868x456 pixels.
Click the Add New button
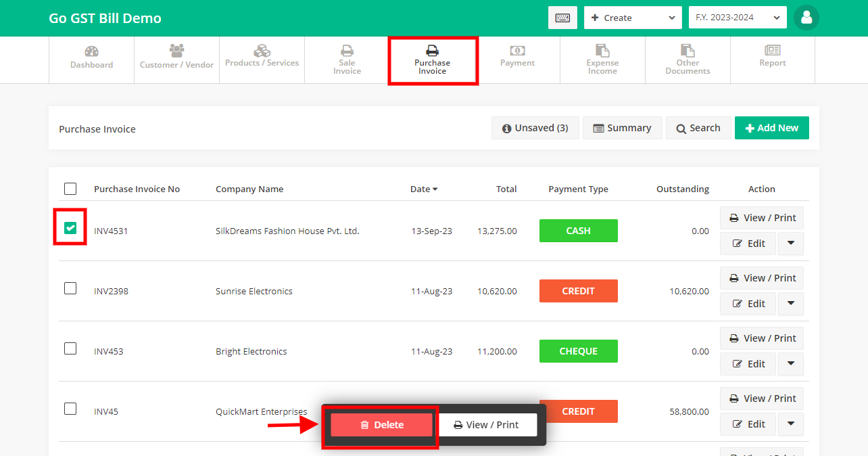click(x=771, y=127)
